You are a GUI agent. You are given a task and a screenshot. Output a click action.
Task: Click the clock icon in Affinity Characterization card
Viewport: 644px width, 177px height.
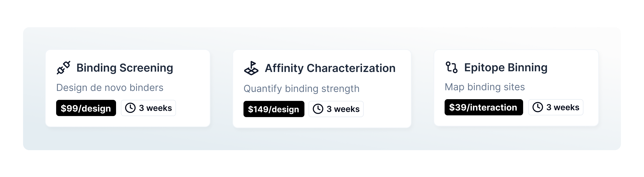point(318,109)
